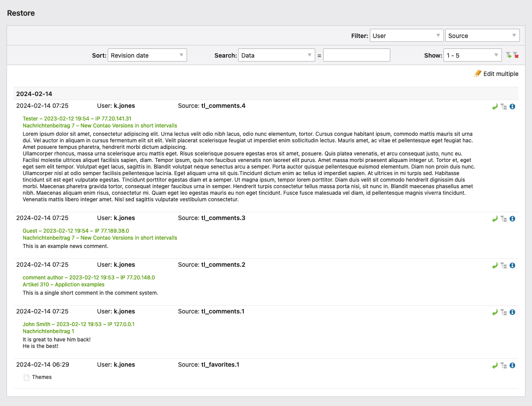Expand the Sort by Revision date dropdown
The width and height of the screenshot is (532, 406).
coord(147,55)
